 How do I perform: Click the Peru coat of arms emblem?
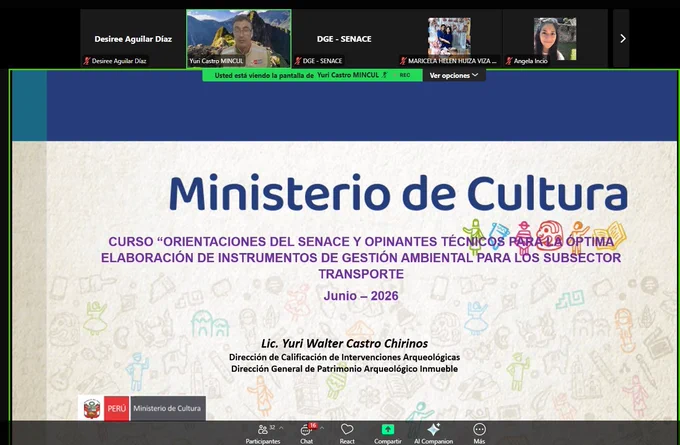click(x=92, y=408)
